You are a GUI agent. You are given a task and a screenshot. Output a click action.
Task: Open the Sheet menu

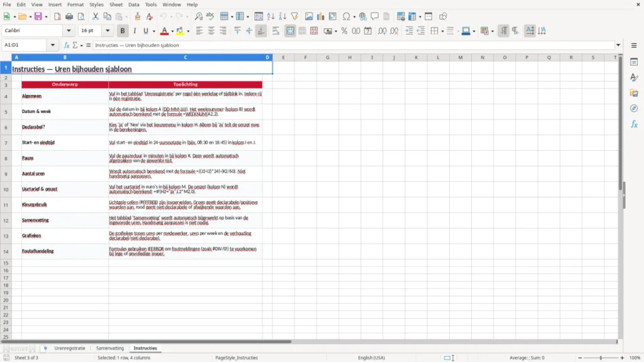[116, 4]
